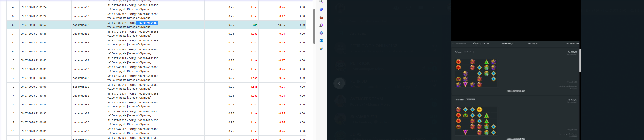Click timestamp 09-07-2023 21:31:22
The width and height of the screenshot is (644, 140).
(x=34, y=16)
